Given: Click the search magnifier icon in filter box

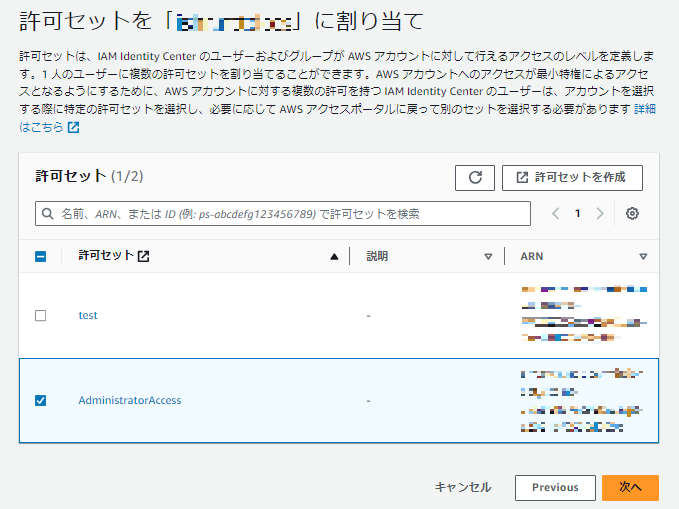Looking at the screenshot, I should coord(47,214).
